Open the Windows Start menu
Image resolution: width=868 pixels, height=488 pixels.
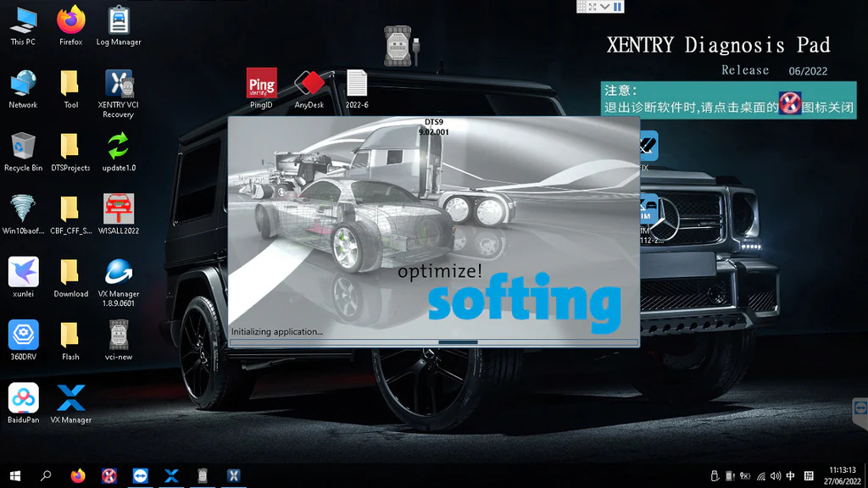click(15, 476)
